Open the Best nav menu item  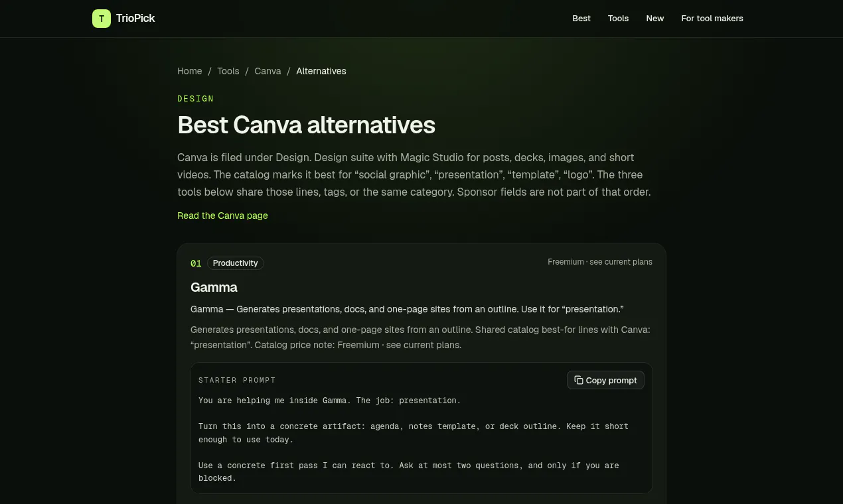pyautogui.click(x=581, y=19)
